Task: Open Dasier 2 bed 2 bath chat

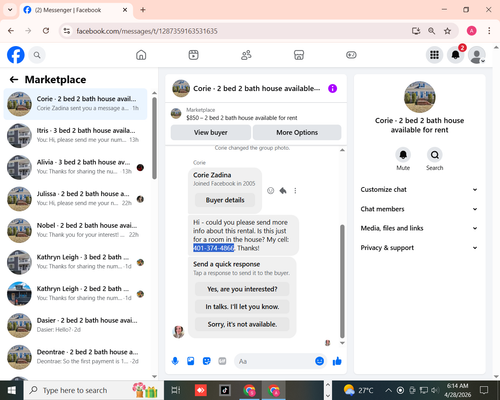Action: coord(75,325)
